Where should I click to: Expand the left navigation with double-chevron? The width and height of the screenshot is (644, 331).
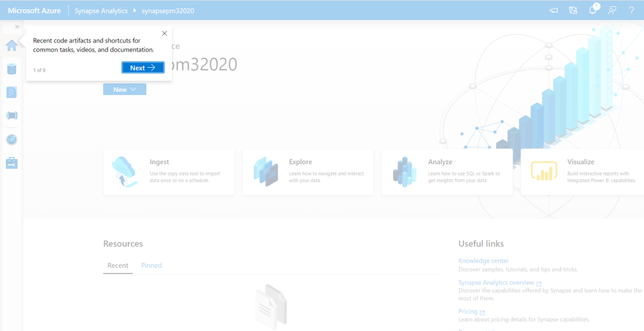[17, 26]
